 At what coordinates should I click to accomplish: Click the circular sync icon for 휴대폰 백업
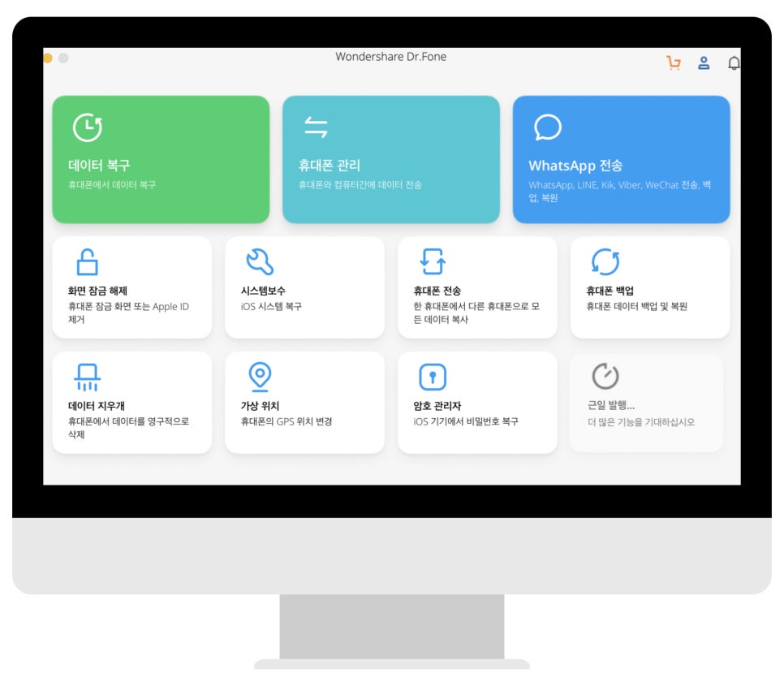tap(605, 261)
